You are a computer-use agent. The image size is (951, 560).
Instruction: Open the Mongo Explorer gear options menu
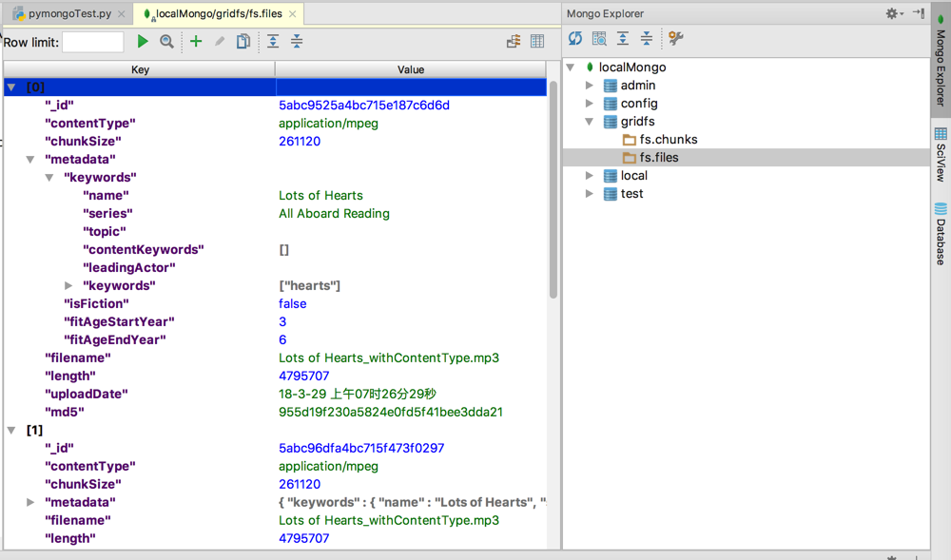pyautogui.click(x=893, y=13)
